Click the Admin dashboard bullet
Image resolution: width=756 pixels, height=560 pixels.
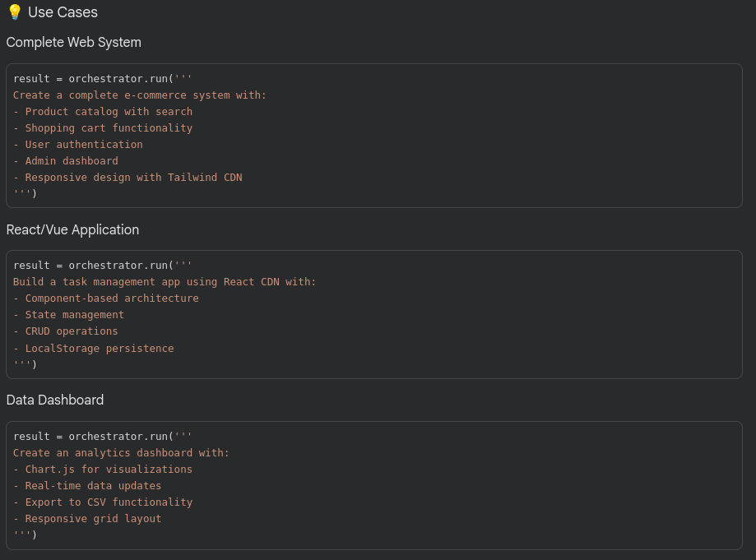pos(63,160)
